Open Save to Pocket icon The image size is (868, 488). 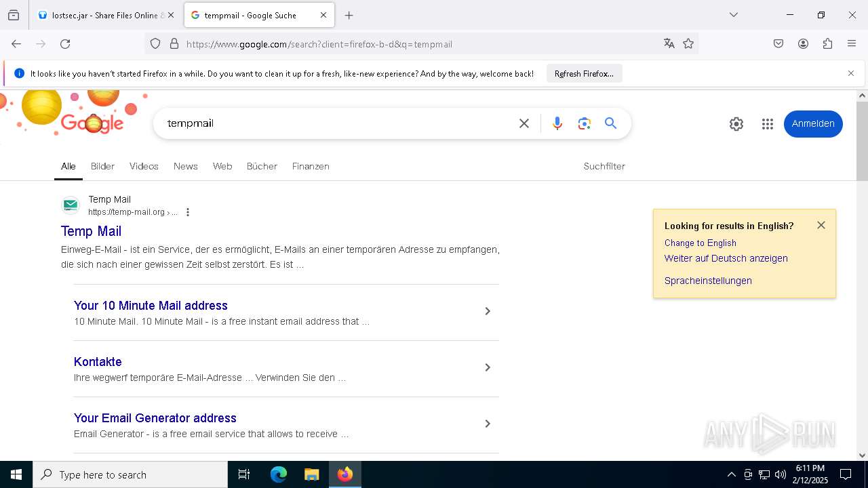(x=778, y=44)
